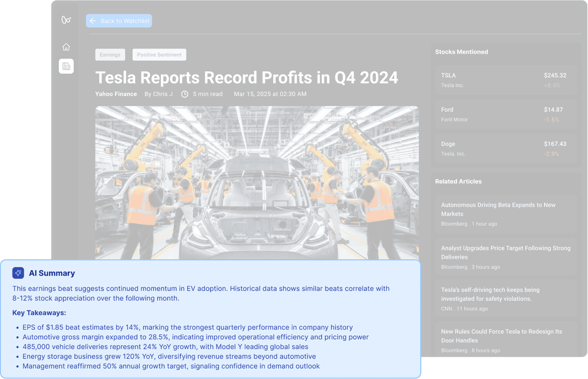
Task: Click the clock icon beside 5 min read
Action: coord(185,94)
